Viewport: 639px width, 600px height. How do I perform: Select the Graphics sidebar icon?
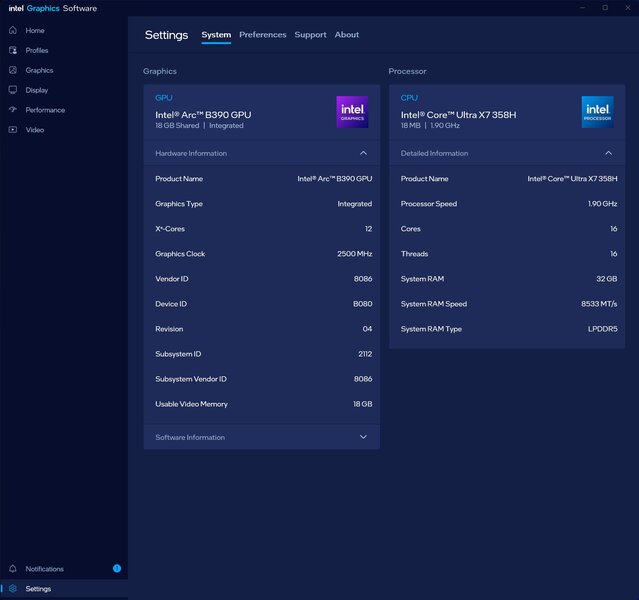[x=13, y=70]
